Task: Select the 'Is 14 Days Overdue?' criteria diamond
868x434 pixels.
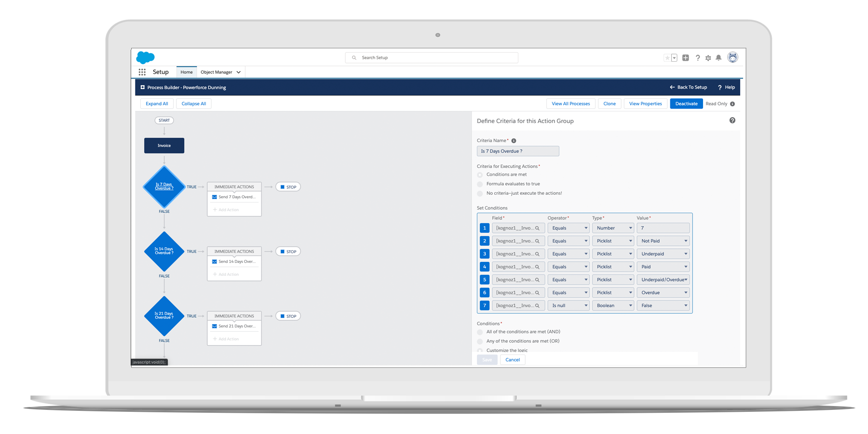Action: point(164,251)
